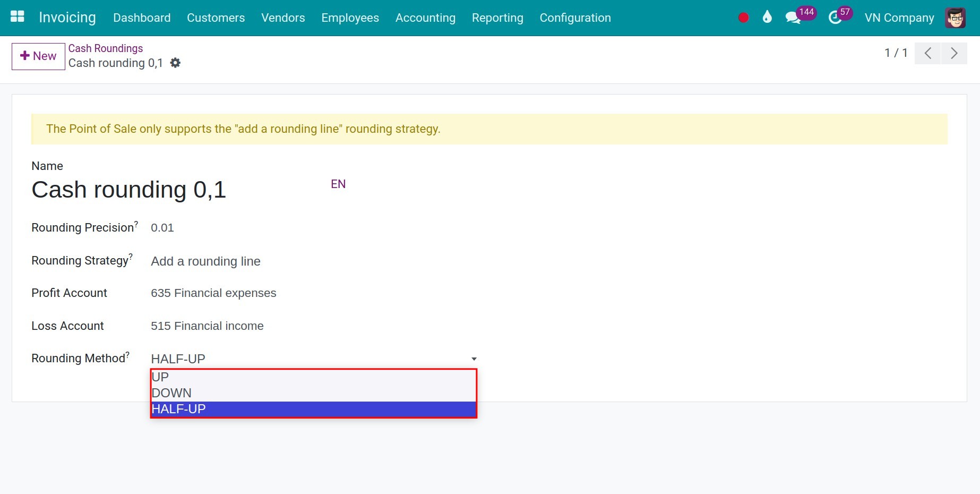Image resolution: width=980 pixels, height=494 pixels.
Task: Go to the next record with the right chevron
Action: point(954,53)
